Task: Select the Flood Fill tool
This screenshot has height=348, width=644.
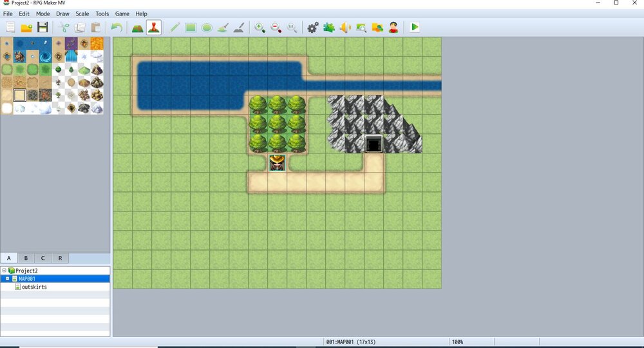Action: click(x=223, y=28)
